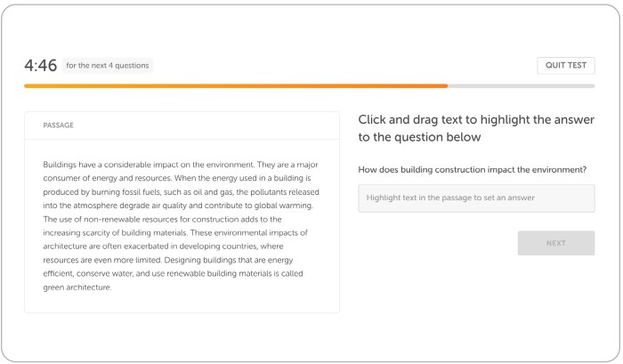Screen dimensions: 623x364
Task: Click the question about building construction impact
Action: click(x=472, y=170)
